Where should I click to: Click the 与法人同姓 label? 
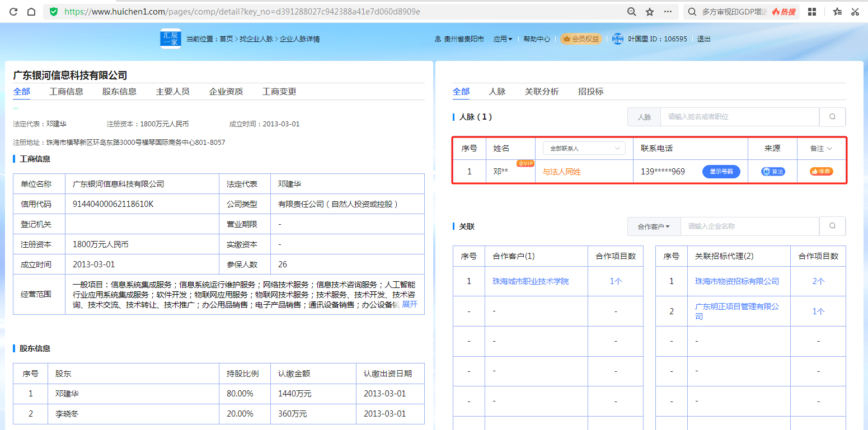coord(562,172)
